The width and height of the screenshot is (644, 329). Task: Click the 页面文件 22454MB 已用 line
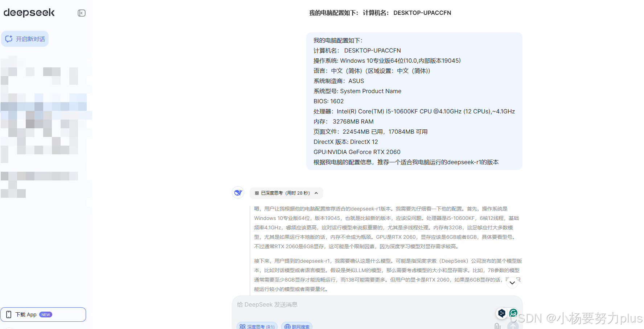pyautogui.click(x=370, y=132)
